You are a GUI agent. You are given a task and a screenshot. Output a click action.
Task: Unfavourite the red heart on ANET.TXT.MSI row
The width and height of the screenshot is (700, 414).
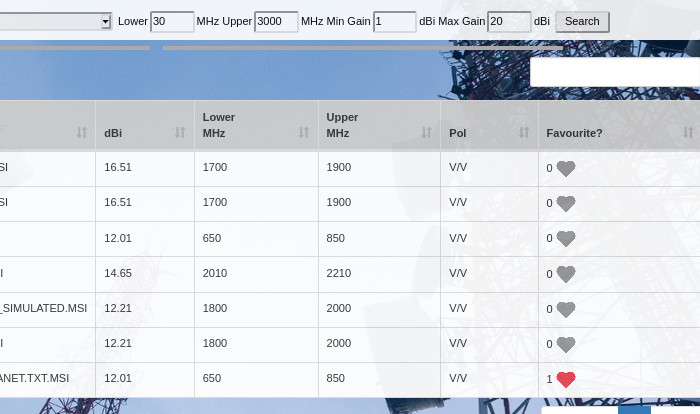click(566, 379)
